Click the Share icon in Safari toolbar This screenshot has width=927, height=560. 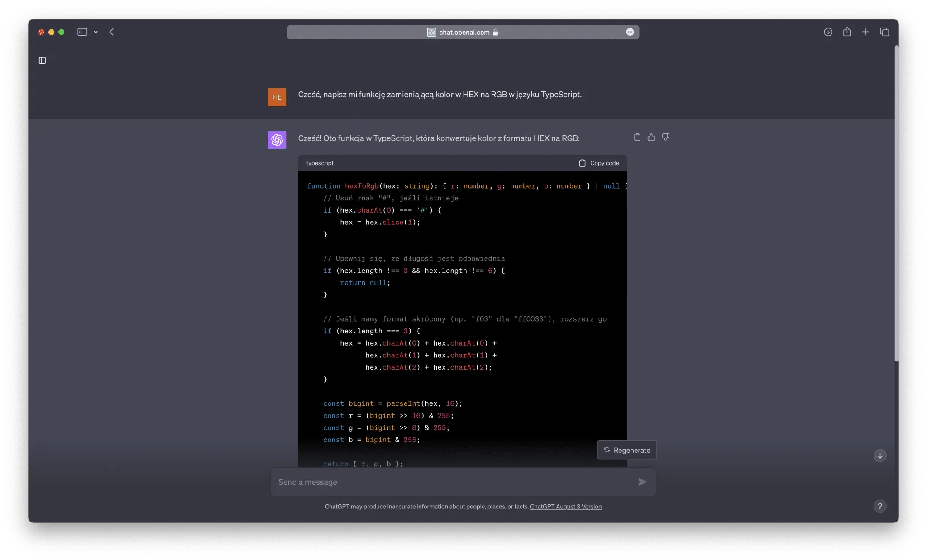pyautogui.click(x=847, y=32)
